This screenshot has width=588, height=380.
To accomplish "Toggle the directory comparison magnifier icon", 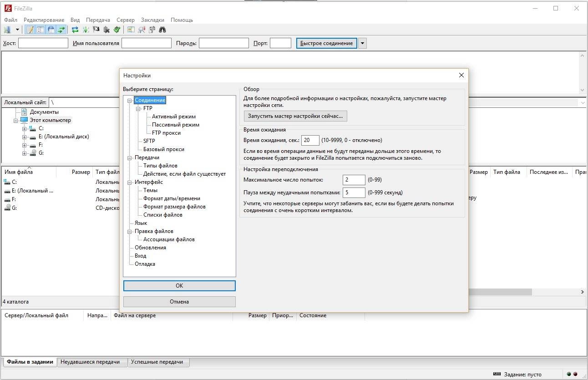I will point(141,30).
